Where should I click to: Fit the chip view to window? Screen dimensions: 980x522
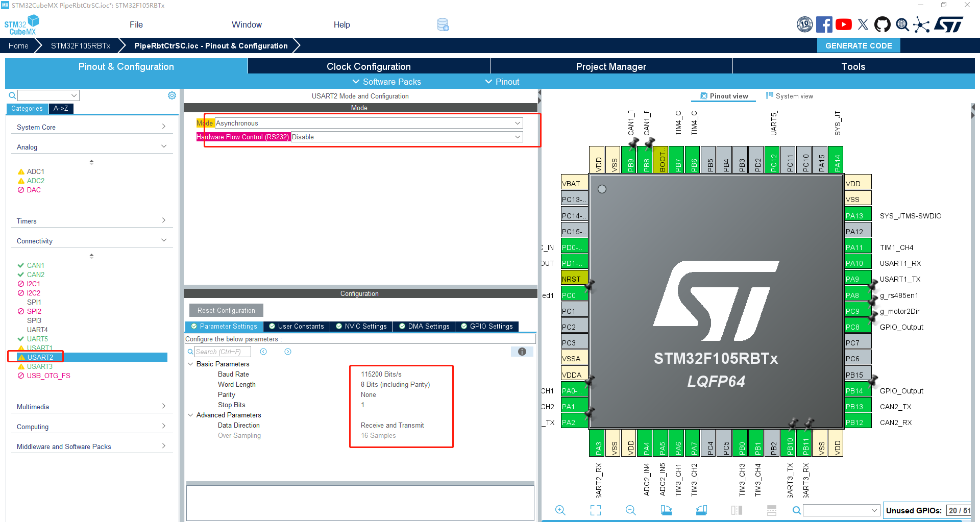coord(596,510)
